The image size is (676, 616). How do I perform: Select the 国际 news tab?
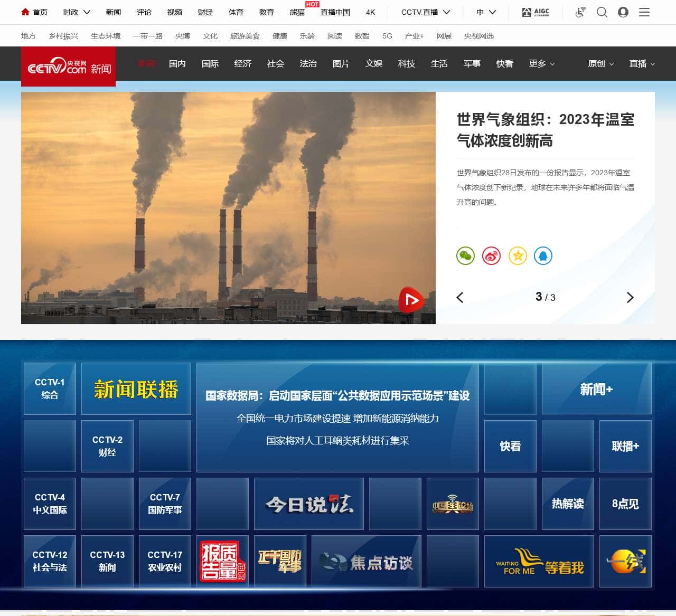coord(210,64)
